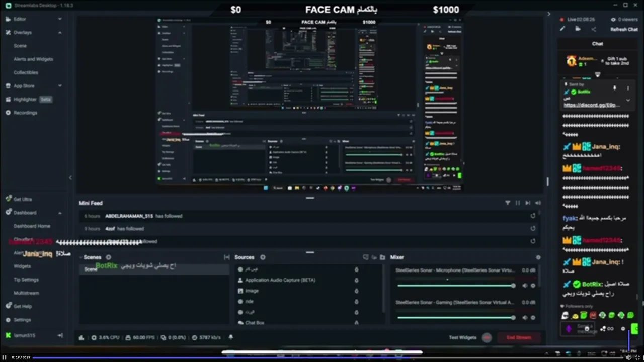The height and width of the screenshot is (362, 644).
Task: Mute the SteelSeries Sonar Microphone channel
Action: pyautogui.click(x=525, y=286)
